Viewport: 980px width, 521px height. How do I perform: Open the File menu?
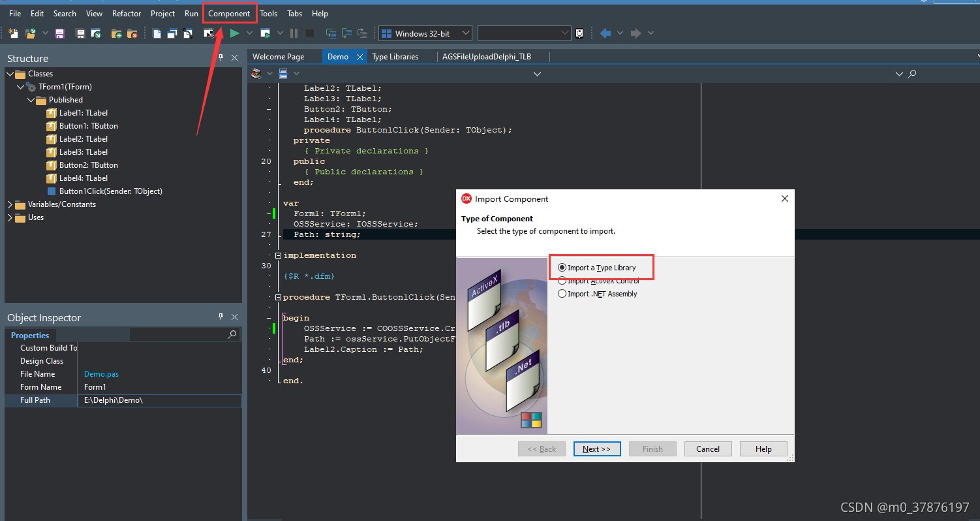(15, 14)
